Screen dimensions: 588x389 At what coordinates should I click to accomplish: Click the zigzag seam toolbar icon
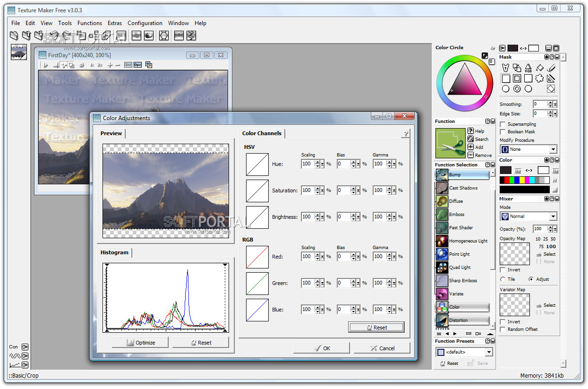[x=191, y=35]
